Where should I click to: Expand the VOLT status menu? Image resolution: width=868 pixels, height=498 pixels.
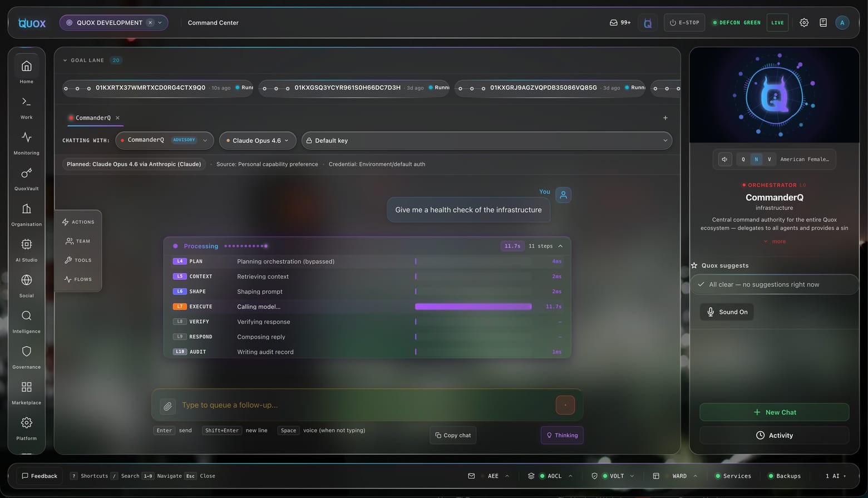pos(632,476)
